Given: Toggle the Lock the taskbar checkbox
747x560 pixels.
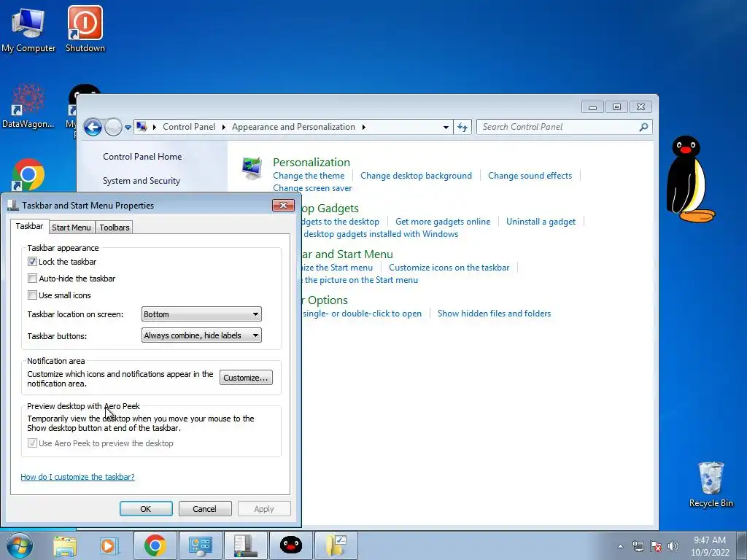Looking at the screenshot, I should 32,262.
